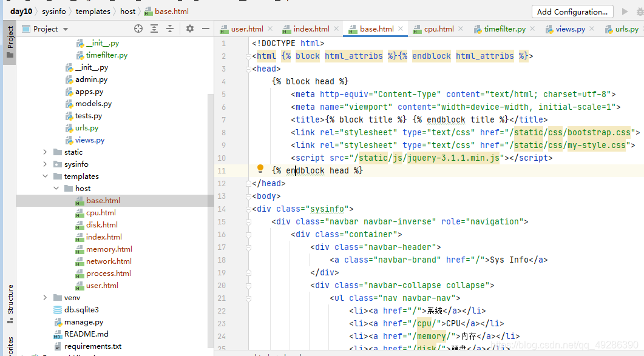
Task: Fold the head tag on line 3
Action: pyautogui.click(x=248, y=69)
